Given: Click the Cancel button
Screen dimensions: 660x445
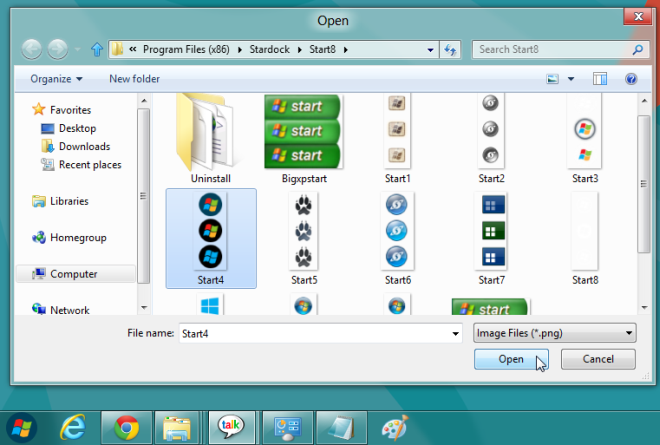Looking at the screenshot, I should [598, 359].
